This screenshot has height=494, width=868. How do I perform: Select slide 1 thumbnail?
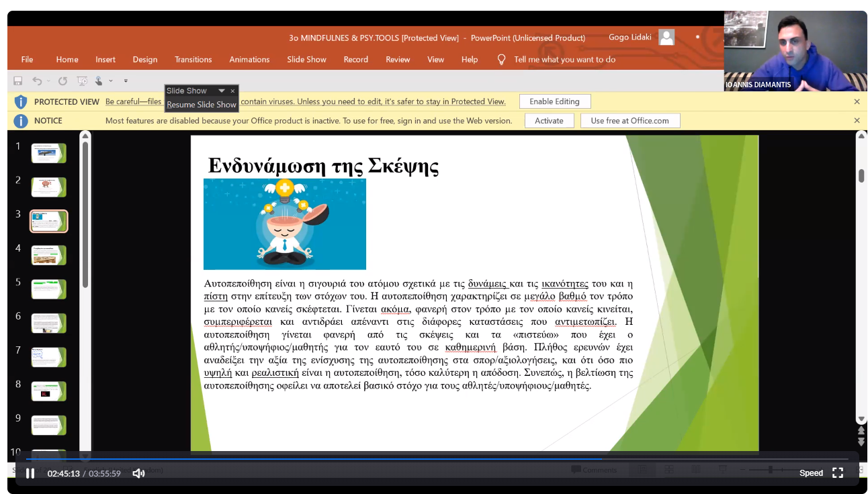48,153
